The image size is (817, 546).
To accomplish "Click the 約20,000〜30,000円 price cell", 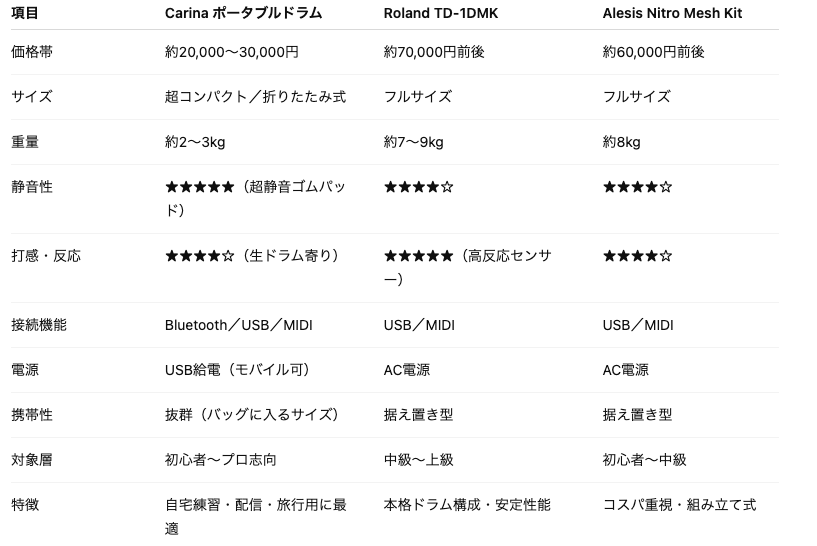I will 231,52.
